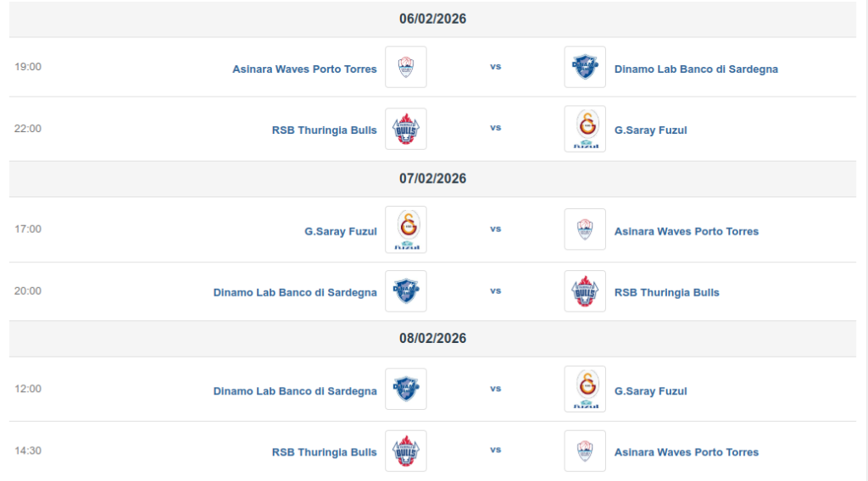Click G.Saray Fuzul logo in 12:00 match
This screenshot has height=481, width=868.
pos(585,389)
